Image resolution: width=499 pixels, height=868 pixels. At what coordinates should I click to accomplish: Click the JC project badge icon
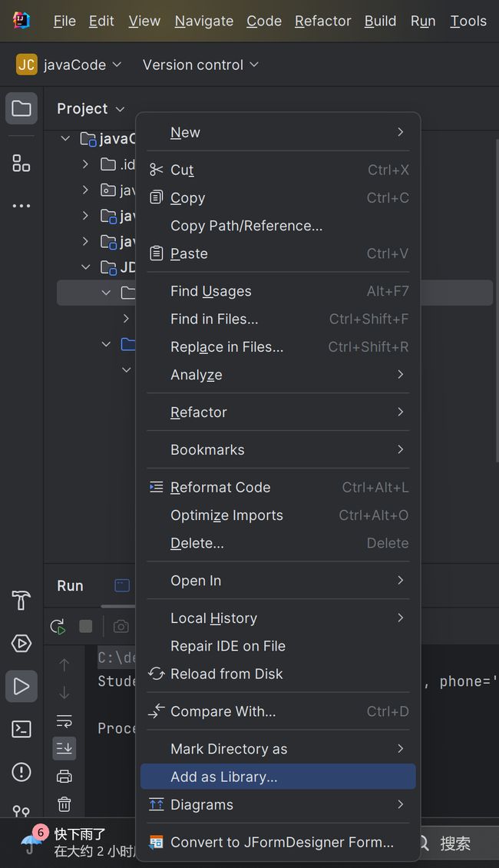pyautogui.click(x=27, y=65)
